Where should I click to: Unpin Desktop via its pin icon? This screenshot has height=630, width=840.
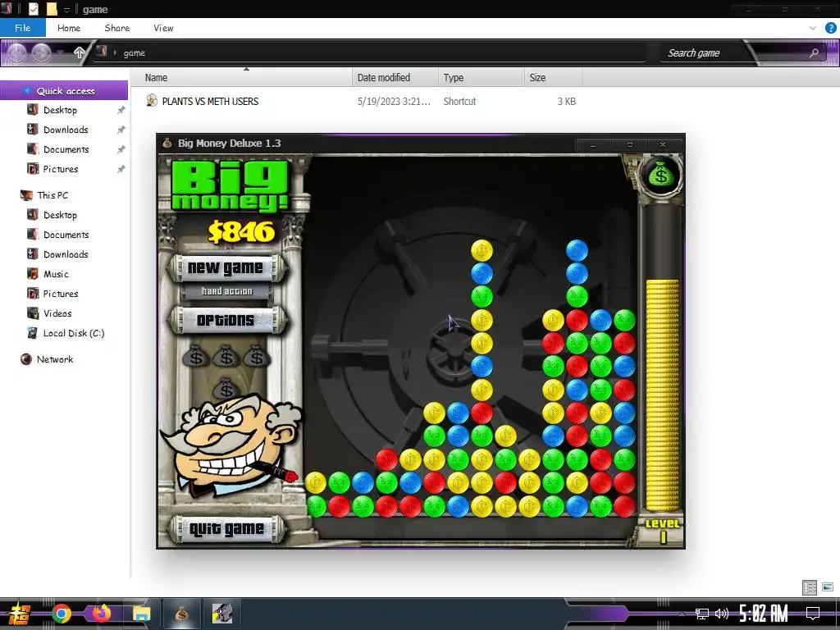121,110
